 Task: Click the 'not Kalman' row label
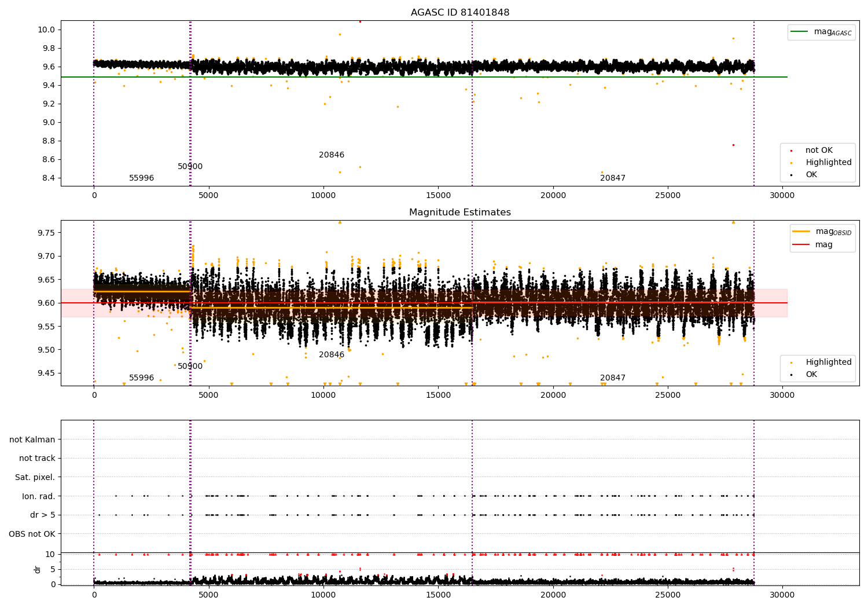32,440
